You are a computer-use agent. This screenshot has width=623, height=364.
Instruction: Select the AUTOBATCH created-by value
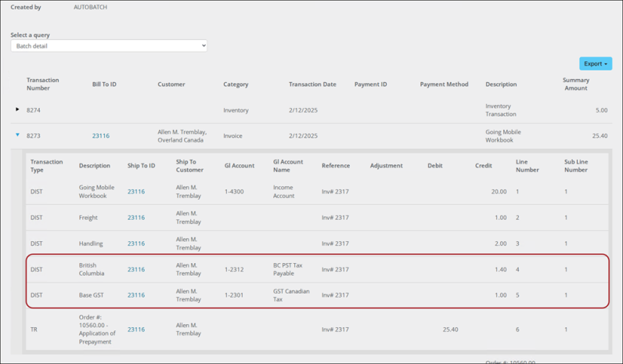click(x=90, y=7)
